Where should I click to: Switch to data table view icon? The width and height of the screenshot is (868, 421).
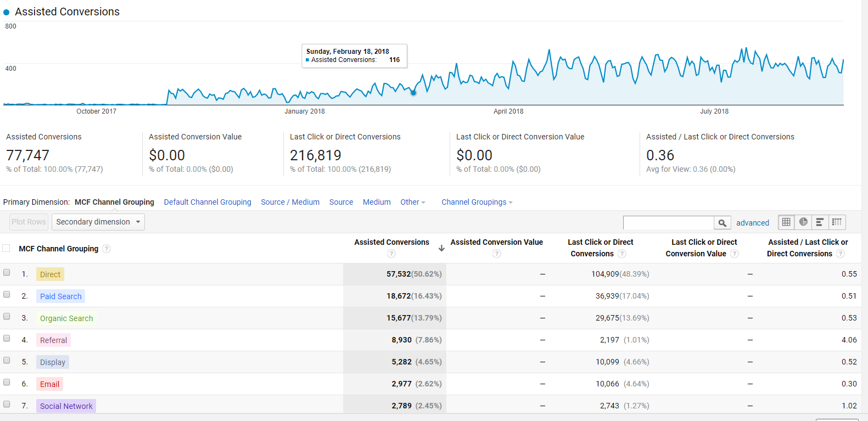[x=786, y=222]
